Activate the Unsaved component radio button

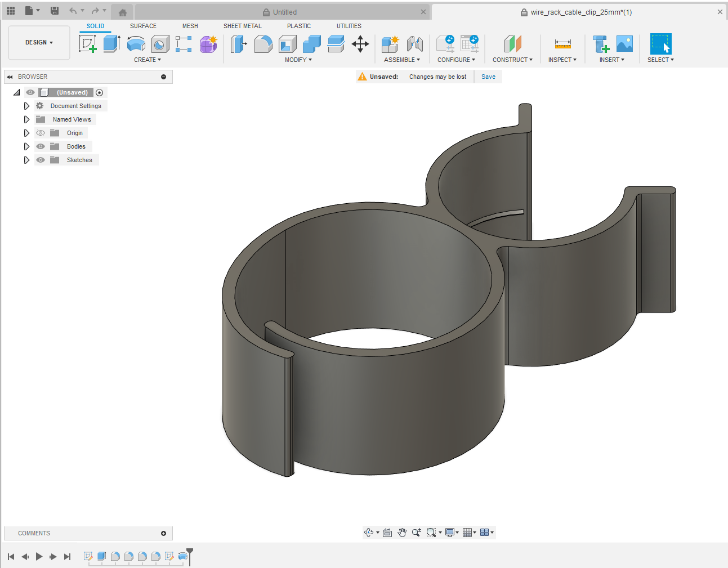coord(100,92)
